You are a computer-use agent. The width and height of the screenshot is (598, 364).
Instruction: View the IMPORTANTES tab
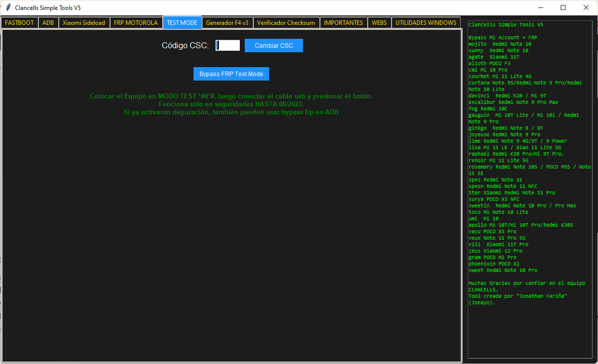343,22
